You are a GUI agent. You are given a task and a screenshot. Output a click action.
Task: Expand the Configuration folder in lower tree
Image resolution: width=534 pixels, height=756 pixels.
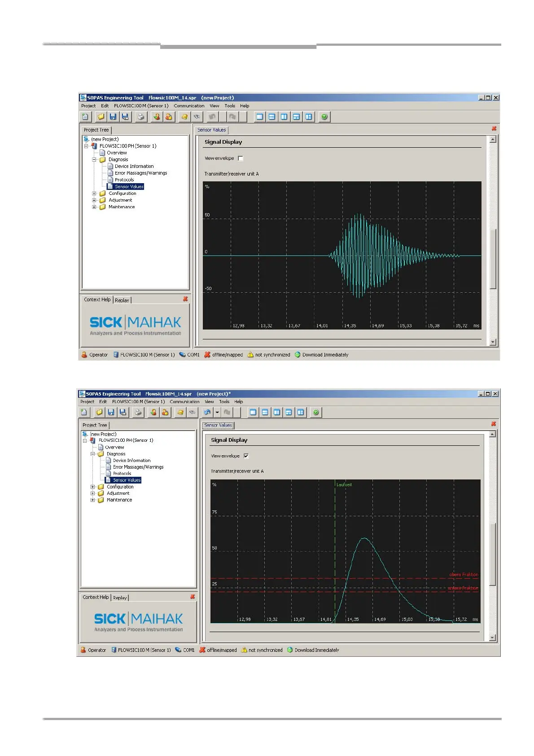93,487
